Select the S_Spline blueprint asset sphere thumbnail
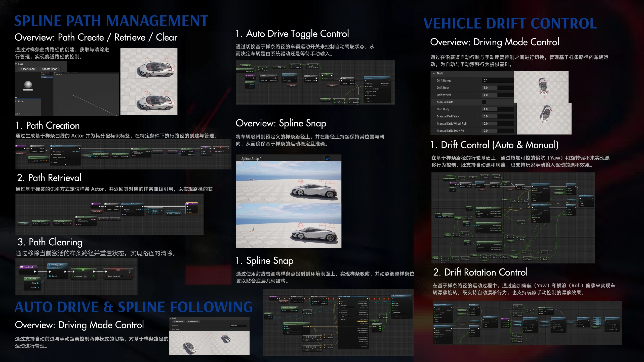This screenshot has height=362, width=644. [28, 85]
